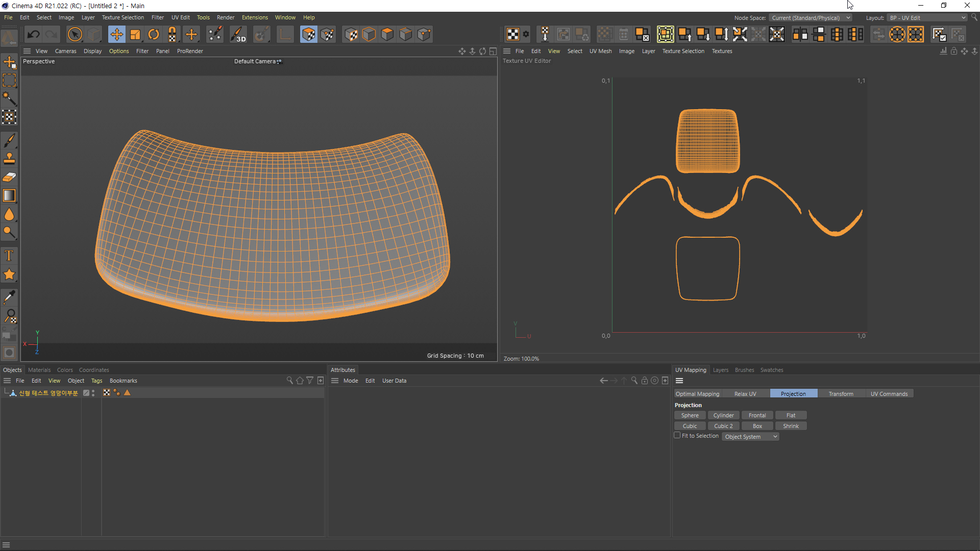Open the Extensions menu
This screenshot has height=551, width=980.
pyautogui.click(x=254, y=17)
